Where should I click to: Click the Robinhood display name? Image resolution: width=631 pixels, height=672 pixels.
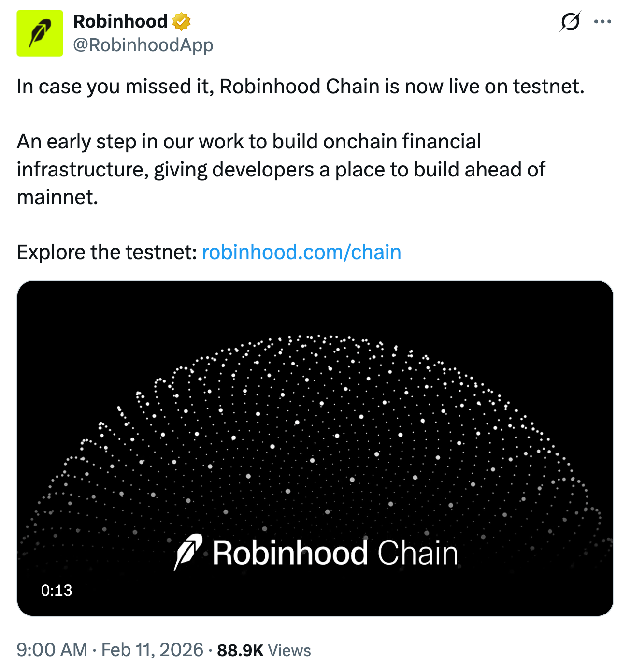120,21
